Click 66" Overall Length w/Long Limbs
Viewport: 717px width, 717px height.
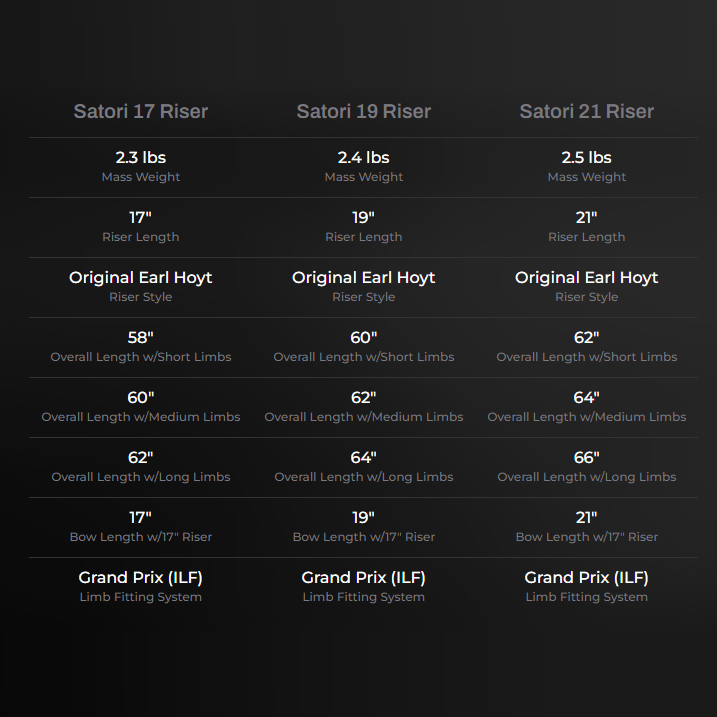(587, 457)
